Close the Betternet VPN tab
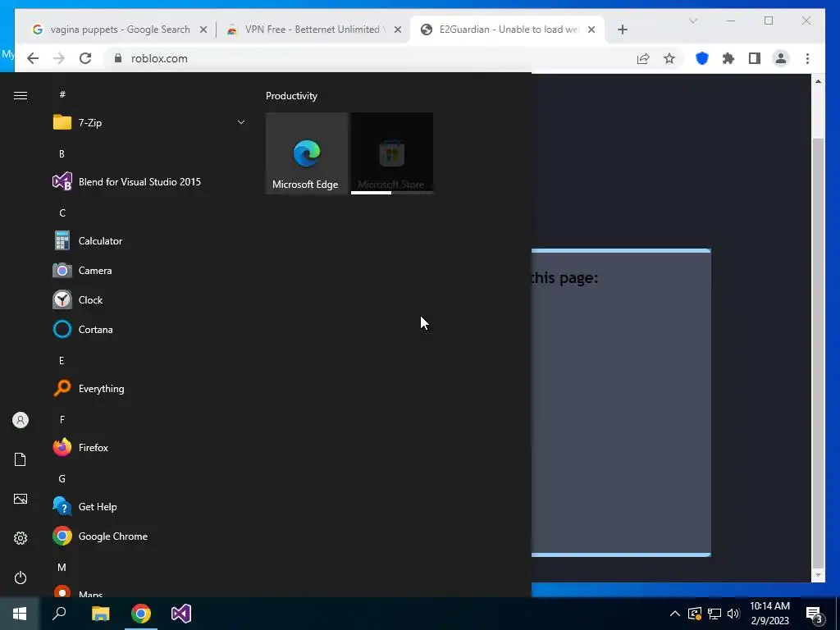Image resolution: width=840 pixels, height=630 pixels. 398,30
